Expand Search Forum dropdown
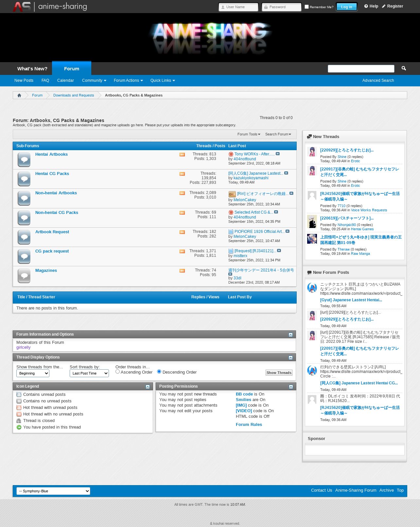 coord(278,134)
